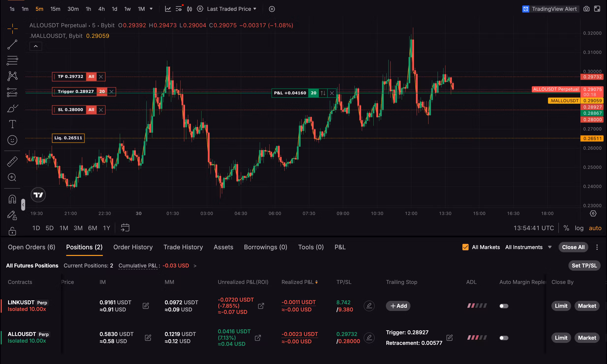The width and height of the screenshot is (607, 364).
Task: Open the forecasting and measurement tool
Action: 12,92
